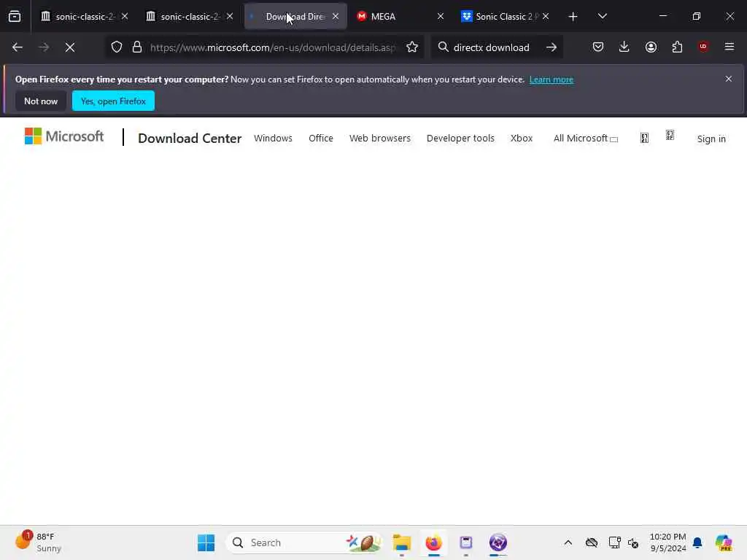Viewport: 747px width, 560px height.
Task: Open File Explorer from taskbar
Action: [x=402, y=542]
